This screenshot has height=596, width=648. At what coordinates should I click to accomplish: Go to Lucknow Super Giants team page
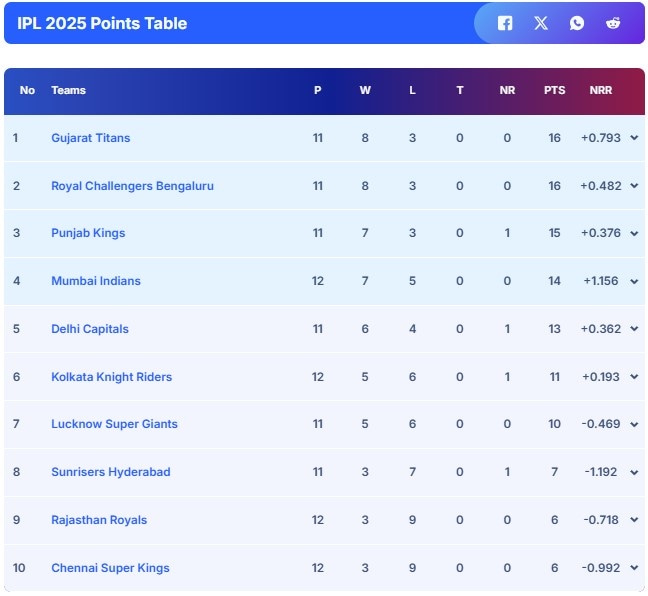pyautogui.click(x=114, y=424)
